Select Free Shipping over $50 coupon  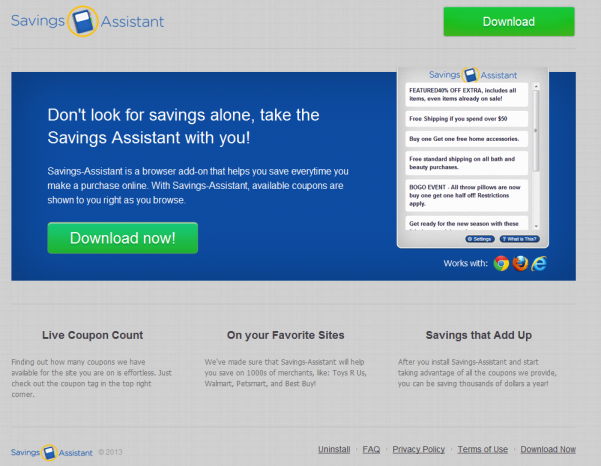pos(466,119)
